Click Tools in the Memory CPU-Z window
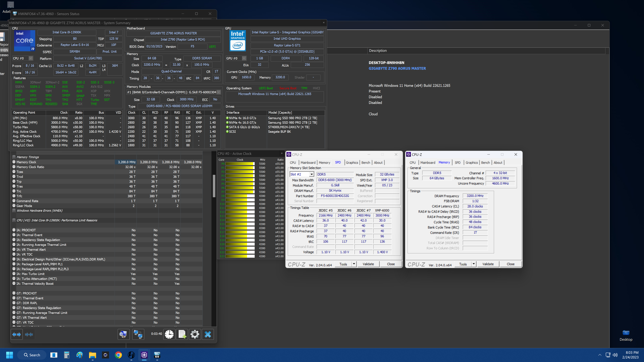 [x=463, y=264]
